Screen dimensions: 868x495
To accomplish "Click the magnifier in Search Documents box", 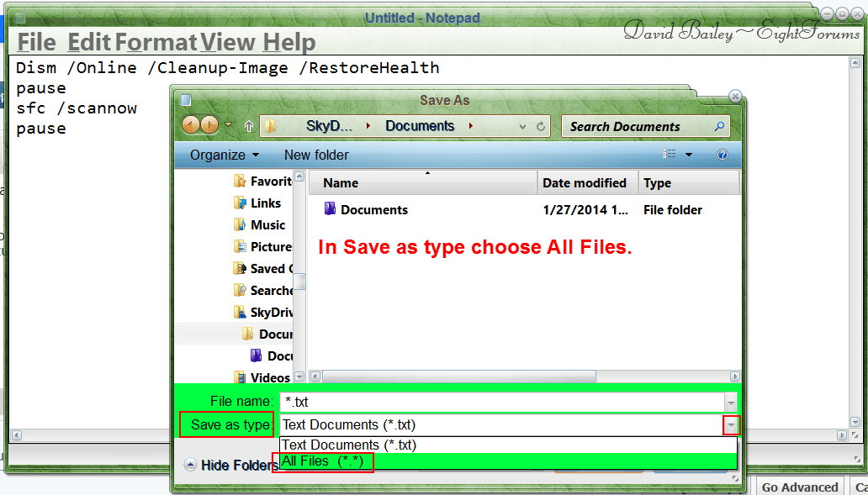I will click(719, 127).
